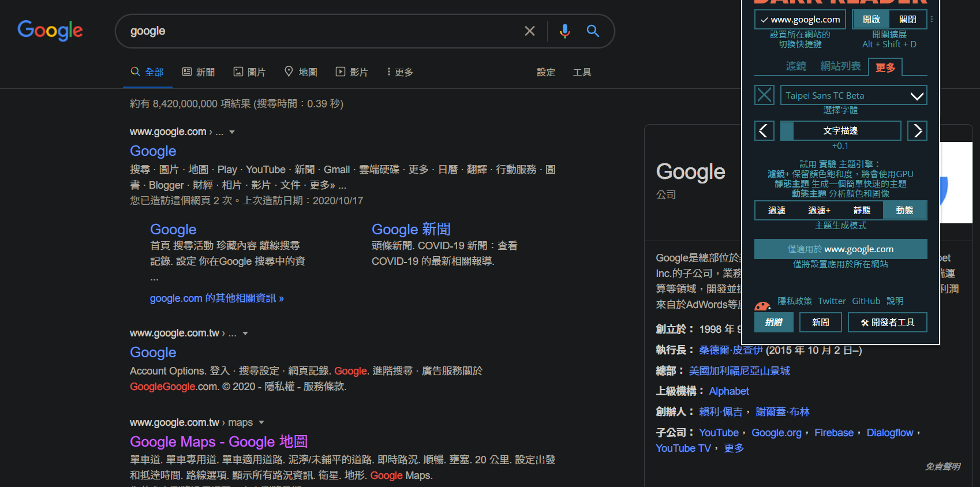Increase text stroke with right arrow
The width and height of the screenshot is (980, 487).
click(917, 131)
